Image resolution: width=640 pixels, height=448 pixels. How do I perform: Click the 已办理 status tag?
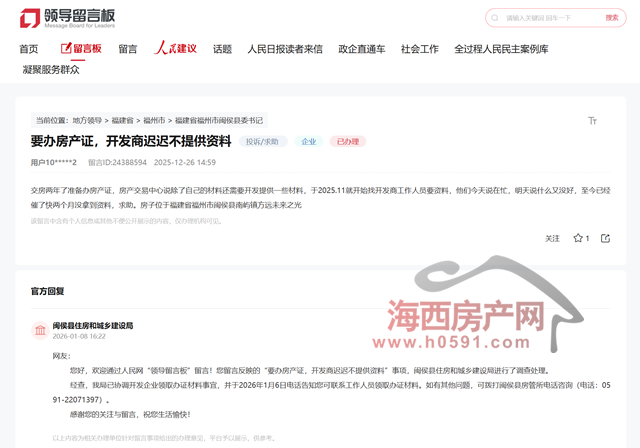point(348,142)
